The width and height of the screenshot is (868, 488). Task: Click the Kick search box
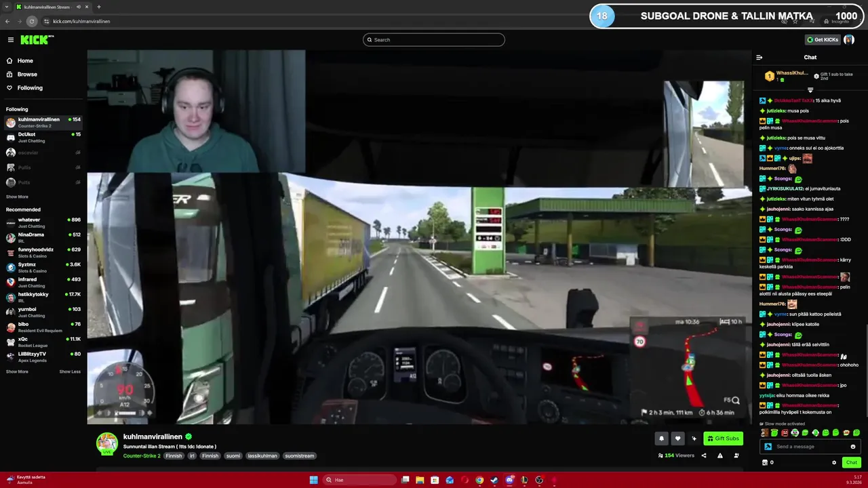[x=434, y=39]
